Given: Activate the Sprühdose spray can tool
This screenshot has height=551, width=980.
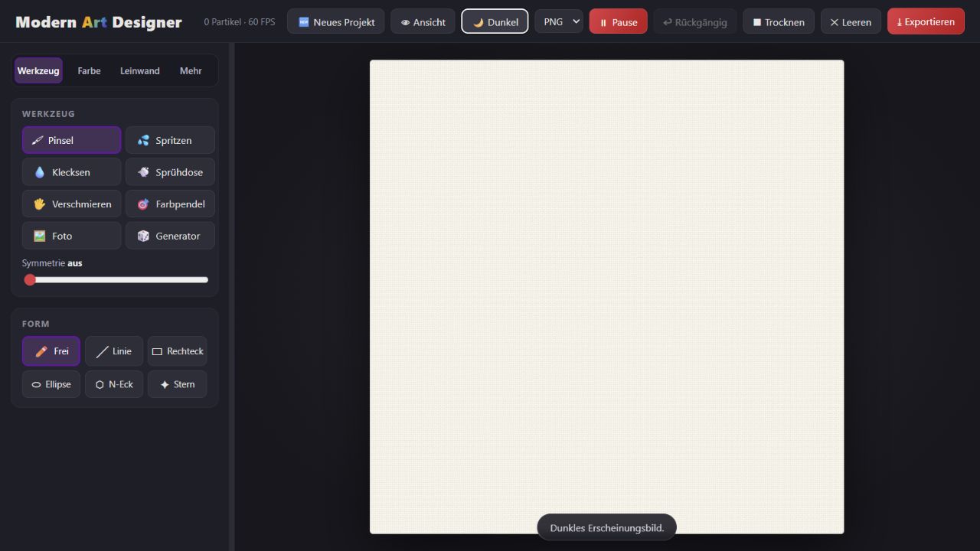Looking at the screenshot, I should point(170,172).
